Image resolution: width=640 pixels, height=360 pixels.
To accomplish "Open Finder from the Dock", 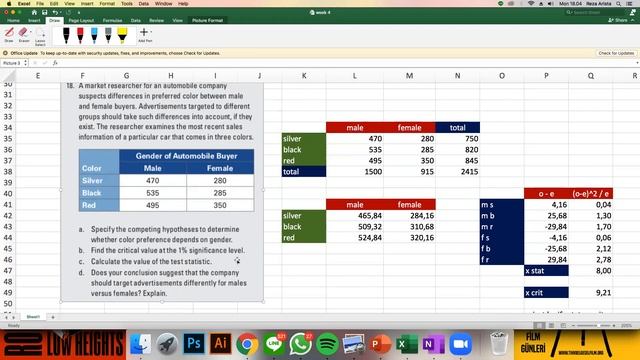I will tap(140, 344).
